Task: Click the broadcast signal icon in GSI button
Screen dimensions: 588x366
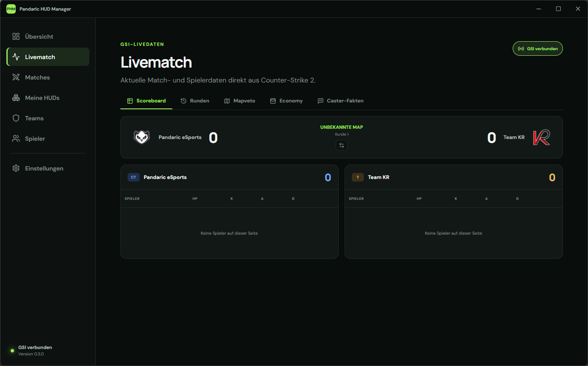Action: [x=521, y=49]
